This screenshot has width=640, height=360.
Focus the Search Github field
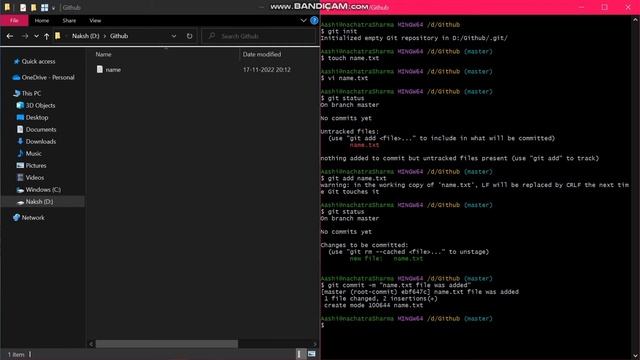coord(259,36)
